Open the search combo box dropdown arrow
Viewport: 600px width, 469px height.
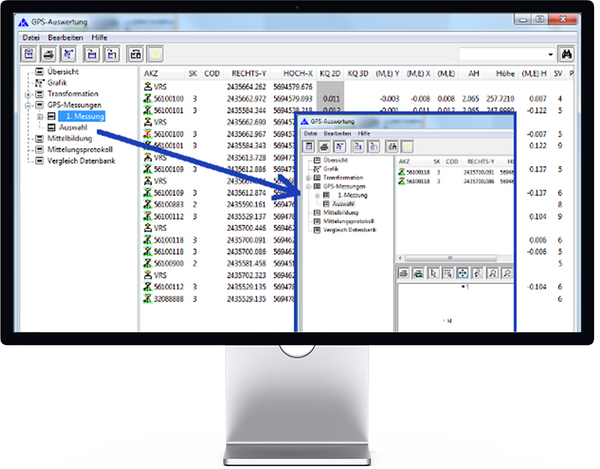(550, 53)
